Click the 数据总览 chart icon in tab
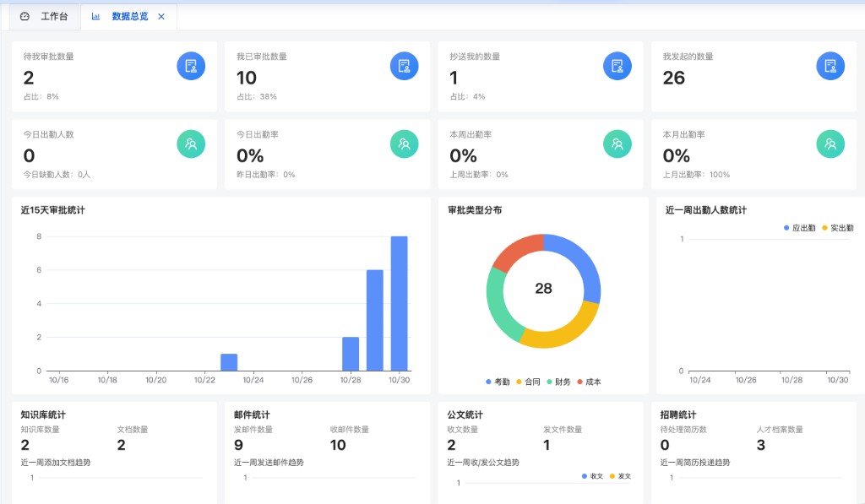 point(95,17)
